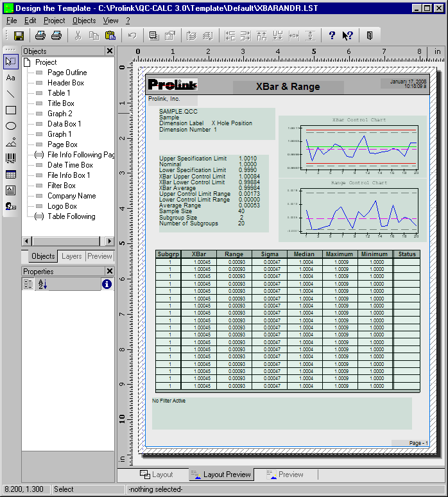Image resolution: width=448 pixels, height=497 pixels.
Task: Open the object properties toolbar icon
Action: [170, 35]
